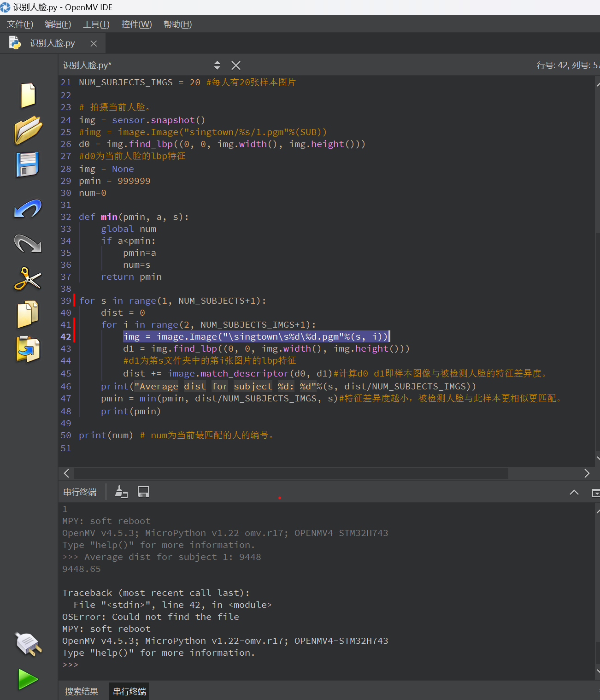This screenshot has height=700, width=600.
Task: Cut selection with the scissors icon
Action: coord(28,279)
